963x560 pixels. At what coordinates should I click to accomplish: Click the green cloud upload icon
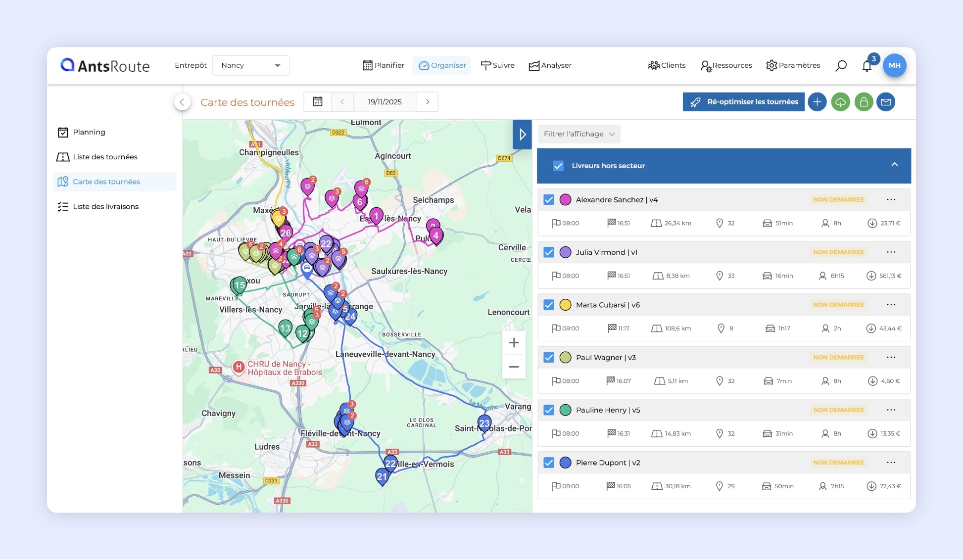pyautogui.click(x=841, y=102)
